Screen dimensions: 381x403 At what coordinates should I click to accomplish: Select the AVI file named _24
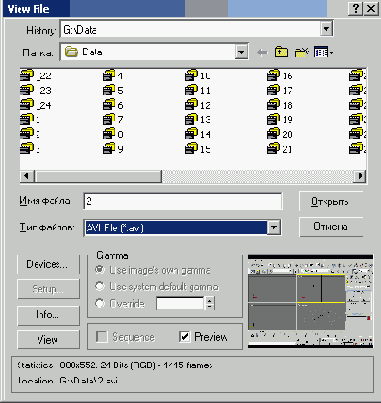click(36, 105)
